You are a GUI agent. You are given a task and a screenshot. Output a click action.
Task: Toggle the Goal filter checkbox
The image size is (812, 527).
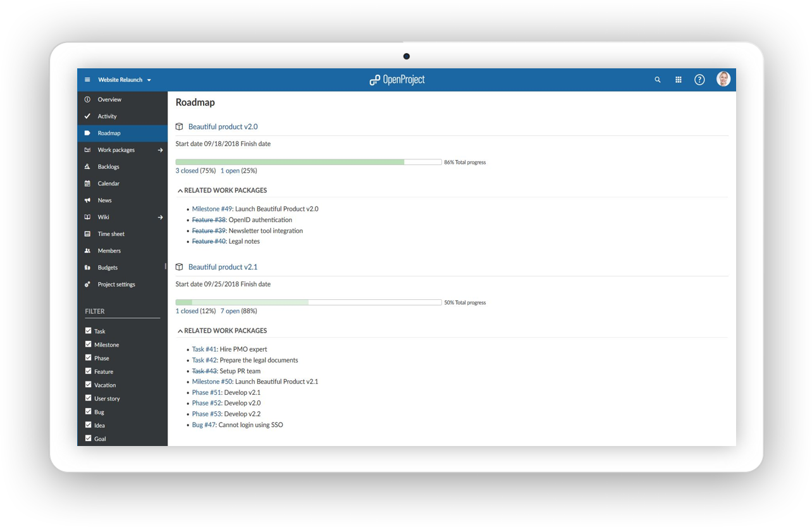tap(89, 438)
